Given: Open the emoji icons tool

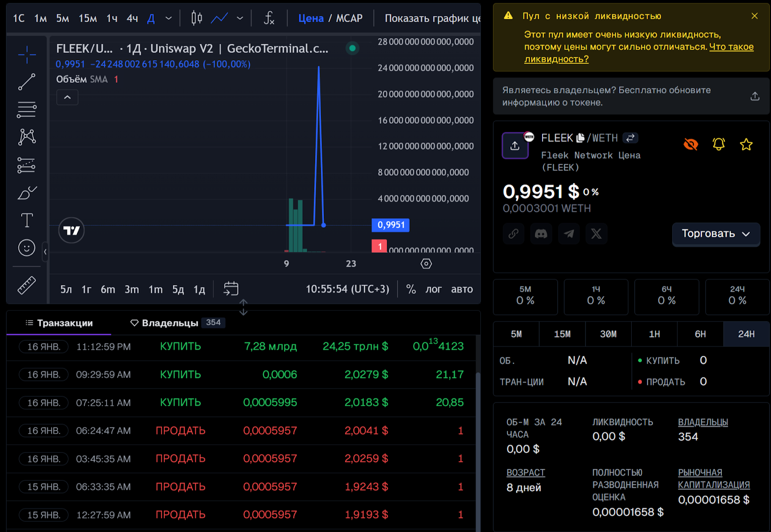Looking at the screenshot, I should click(x=27, y=248).
